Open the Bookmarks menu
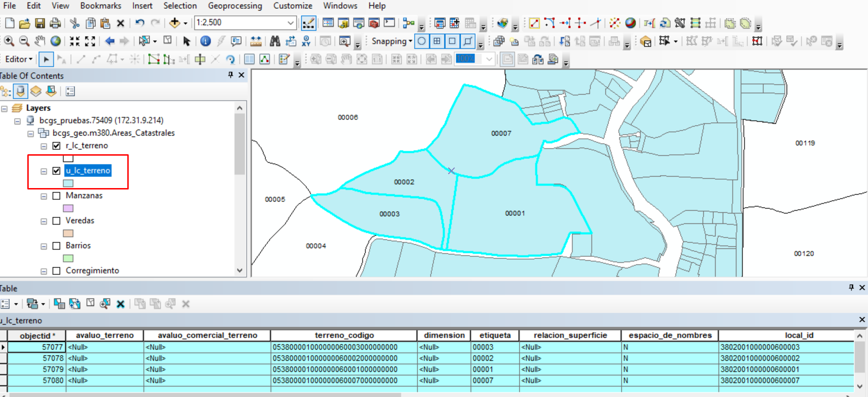 (100, 6)
